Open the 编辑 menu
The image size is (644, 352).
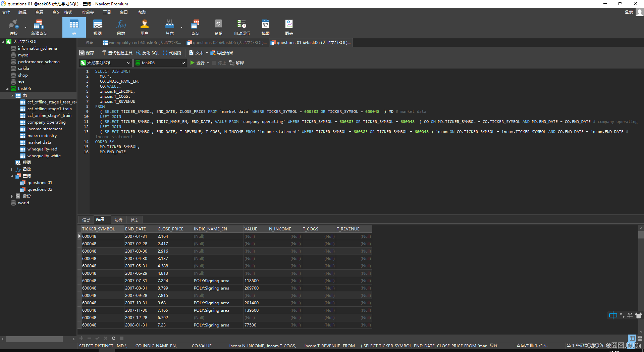click(x=22, y=12)
